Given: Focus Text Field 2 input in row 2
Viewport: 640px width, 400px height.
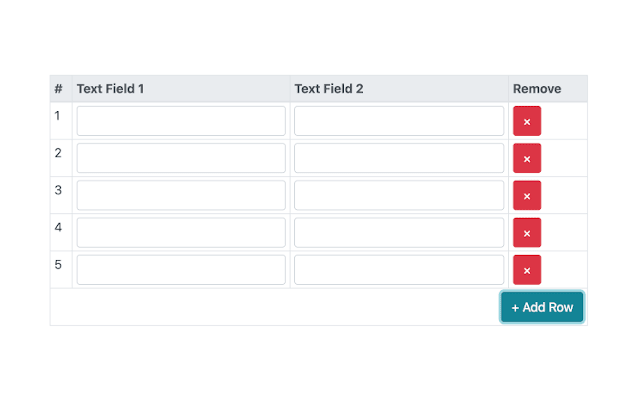Looking at the screenshot, I should pyautogui.click(x=399, y=158).
